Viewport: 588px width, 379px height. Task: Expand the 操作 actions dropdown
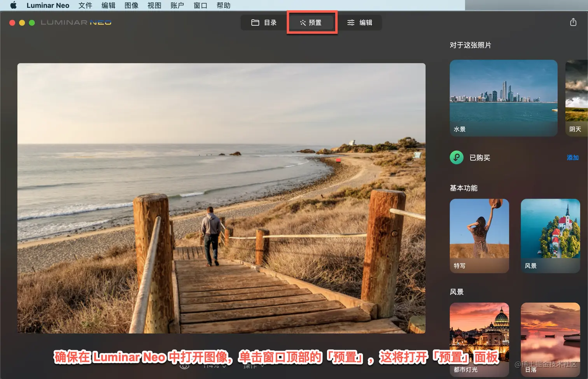(x=254, y=366)
